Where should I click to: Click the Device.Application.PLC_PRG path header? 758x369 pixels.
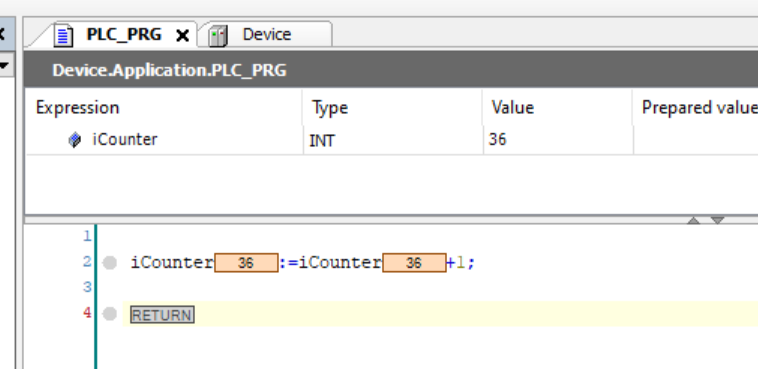(169, 71)
